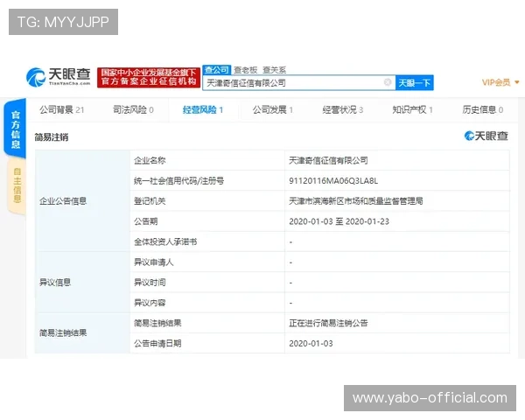
Task: Expand the VIP会员 dropdown menu
Action: click(500, 82)
